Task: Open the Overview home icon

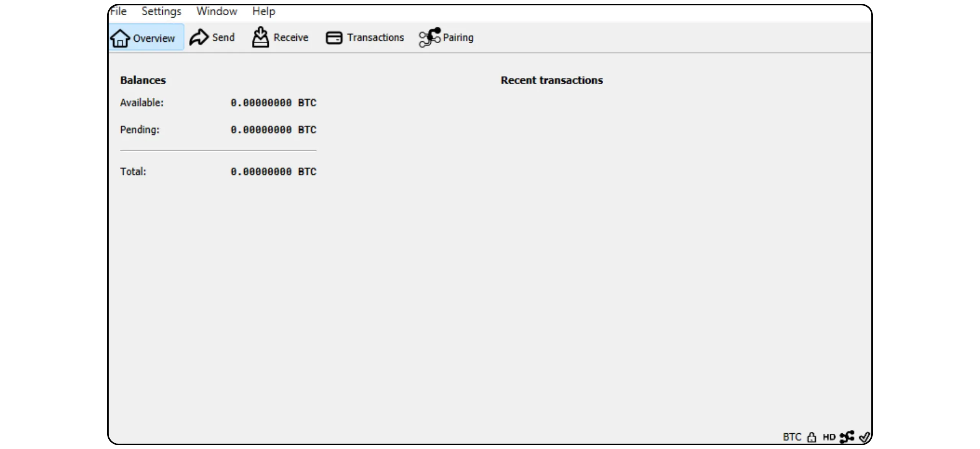Action: 120,38
